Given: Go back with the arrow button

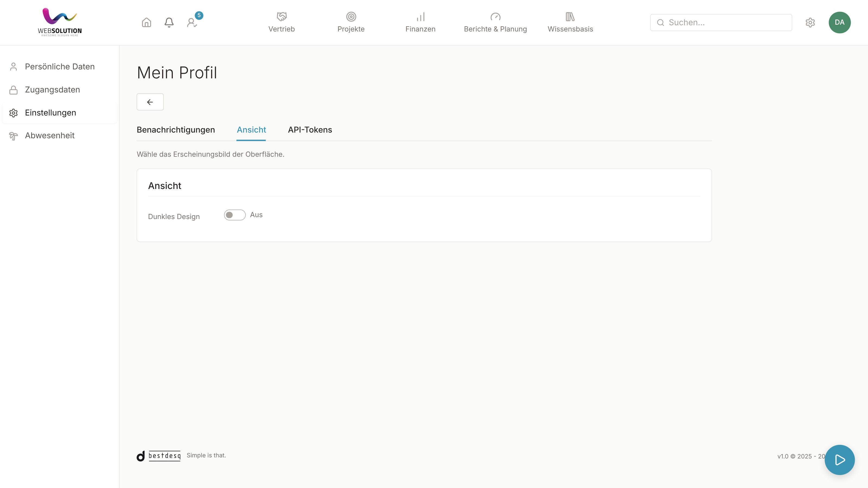Looking at the screenshot, I should click(150, 102).
